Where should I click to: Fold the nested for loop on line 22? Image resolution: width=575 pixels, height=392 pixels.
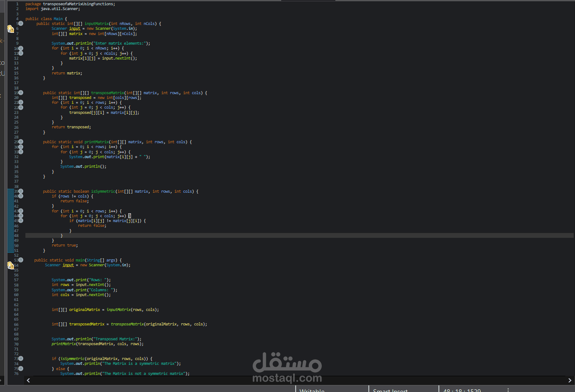click(x=21, y=107)
